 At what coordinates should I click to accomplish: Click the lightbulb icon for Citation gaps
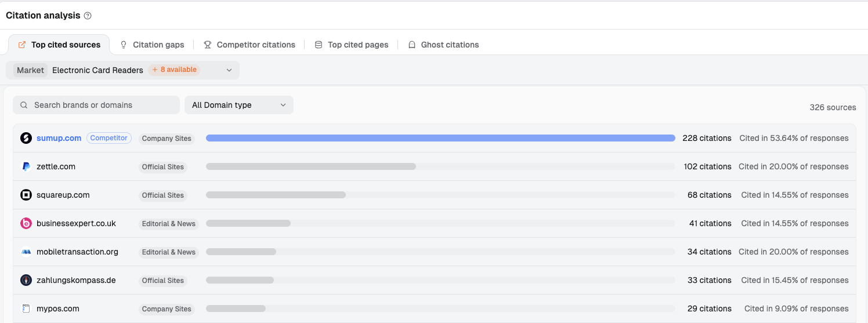[x=124, y=45]
